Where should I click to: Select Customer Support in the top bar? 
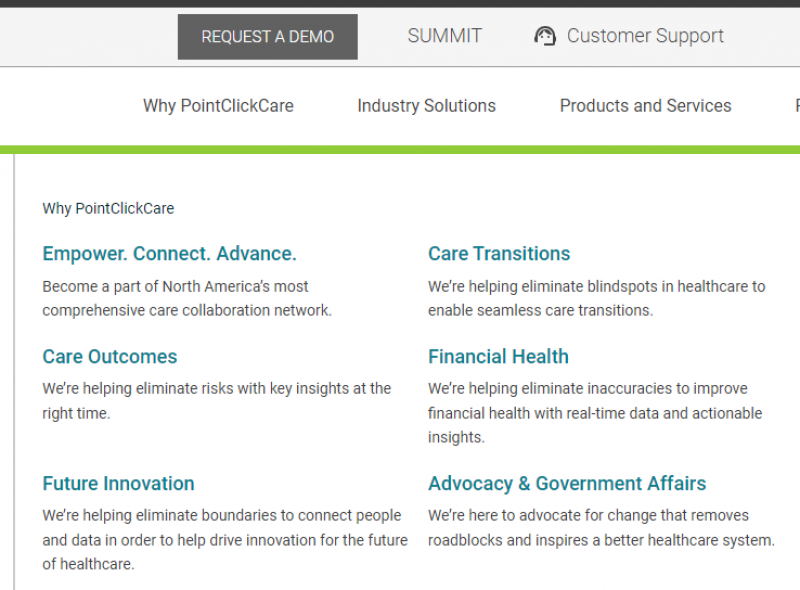point(645,35)
